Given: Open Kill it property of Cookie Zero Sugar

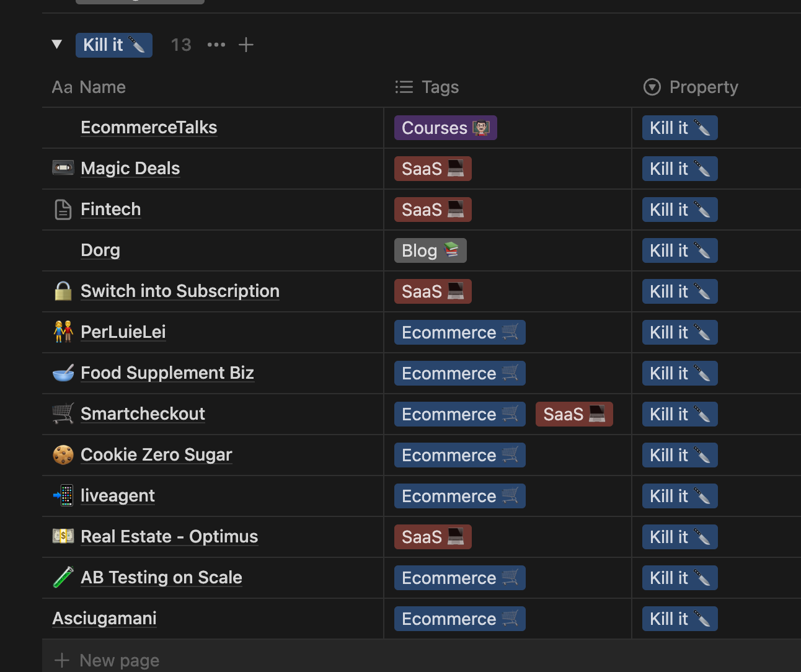Looking at the screenshot, I should coord(680,455).
